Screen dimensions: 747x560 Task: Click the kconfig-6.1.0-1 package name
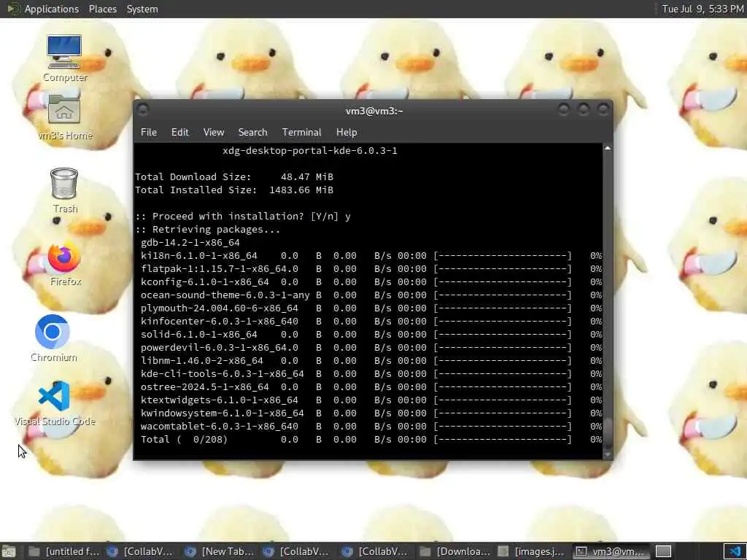205,282
